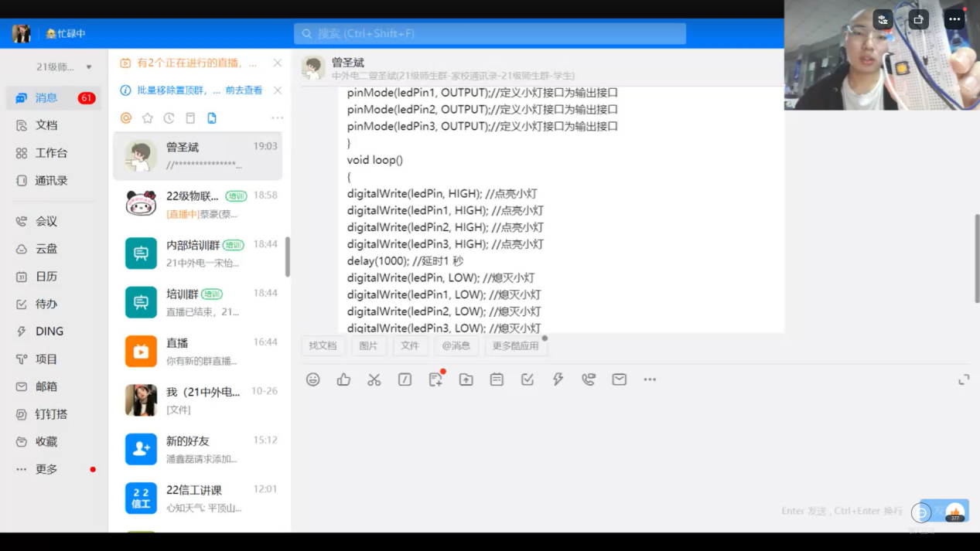Screen dimensions: 980x551
Task: Click the search box at the top
Action: 490,34
